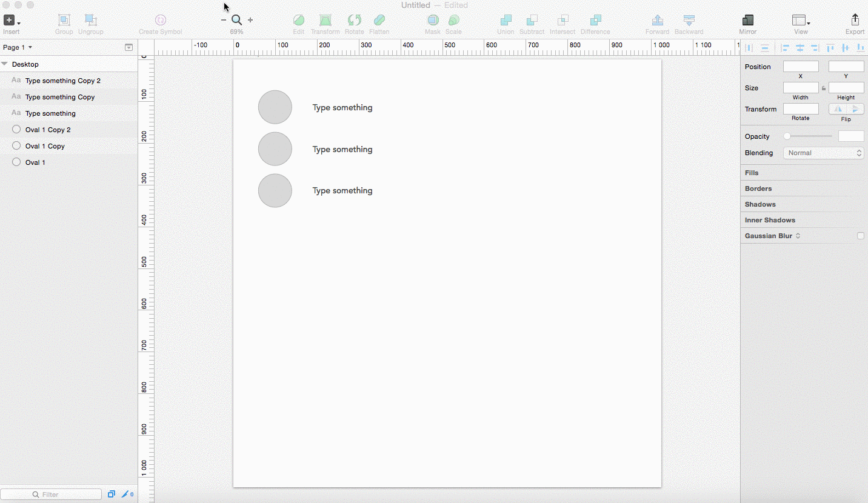Viewport: 868px width, 503px height.
Task: Select the 'Oval 1 Copy' layer
Action: coord(45,146)
